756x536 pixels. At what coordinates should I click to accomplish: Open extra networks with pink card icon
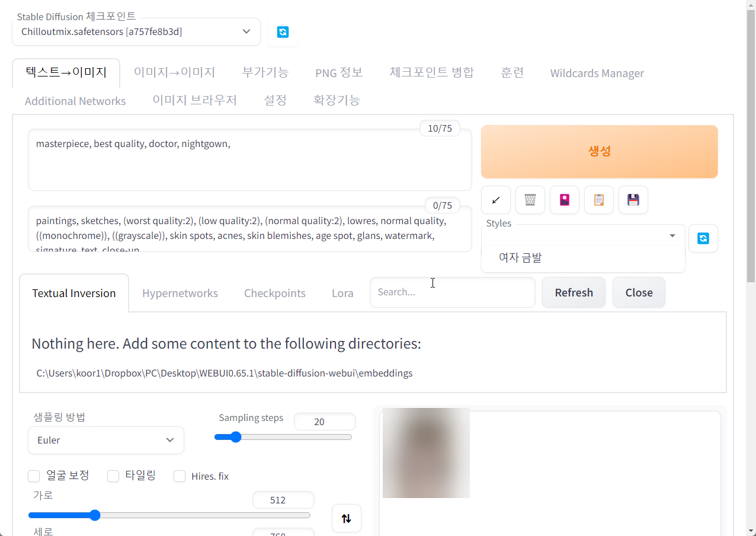pyautogui.click(x=564, y=200)
